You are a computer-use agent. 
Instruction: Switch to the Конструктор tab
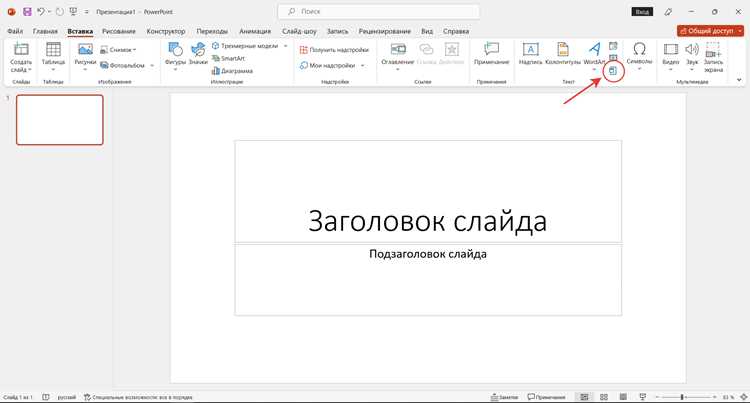pos(165,31)
